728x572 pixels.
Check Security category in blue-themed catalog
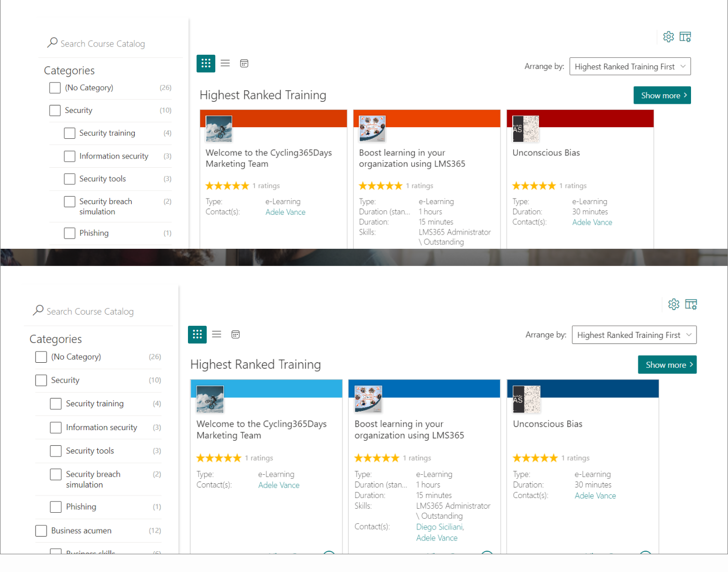(41, 380)
